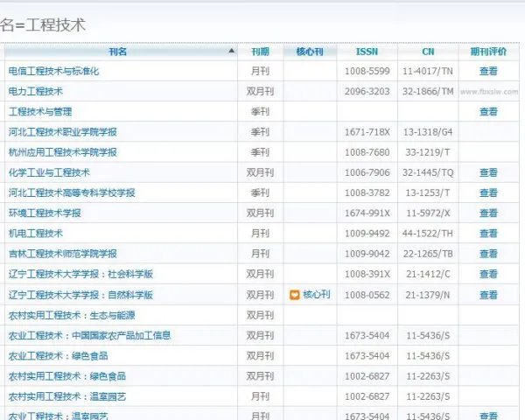
Task: Select ISSN 1008-7680 cell
Action: (367, 152)
